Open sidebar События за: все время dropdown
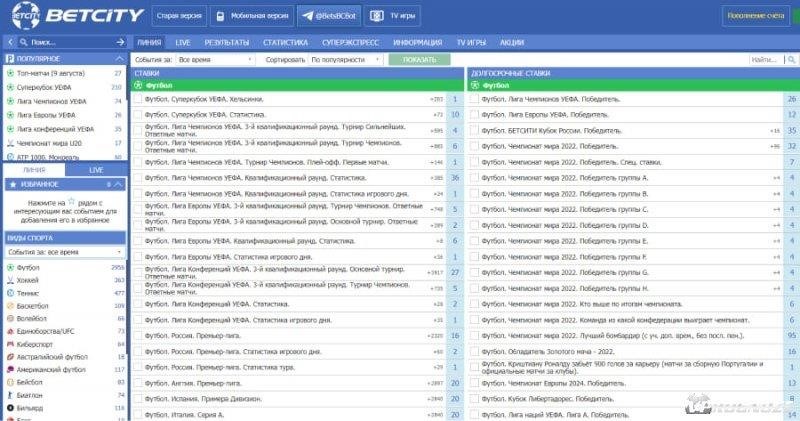800x421 pixels. [64, 252]
